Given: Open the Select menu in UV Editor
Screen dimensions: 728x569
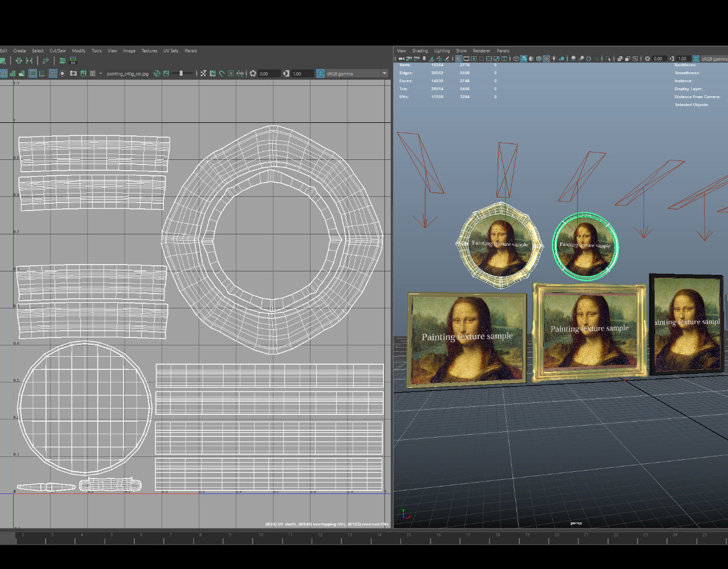Looking at the screenshot, I should click(x=38, y=51).
